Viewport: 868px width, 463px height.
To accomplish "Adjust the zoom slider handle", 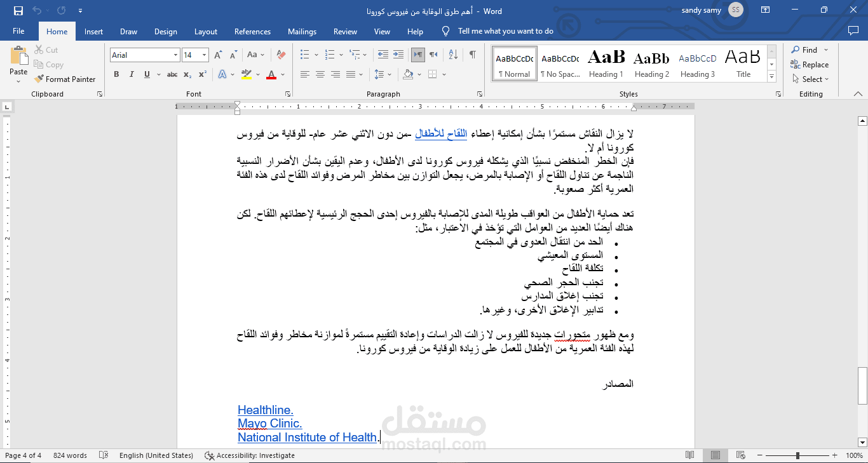I will (x=797, y=455).
